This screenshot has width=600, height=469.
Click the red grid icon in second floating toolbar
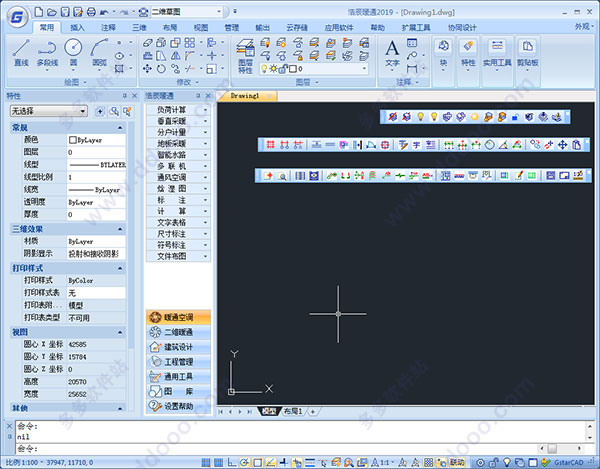tap(271, 145)
